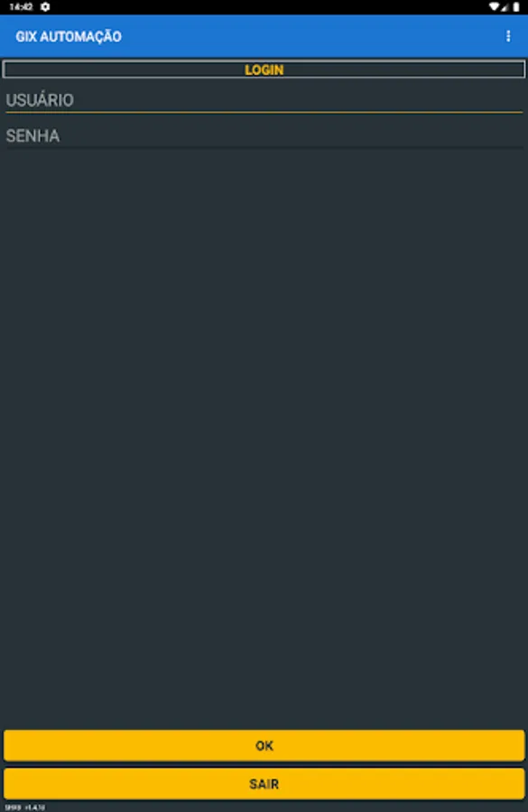Viewport: 528px width, 812px height.
Task: Tap the settings gear in status bar
Action: pyautogui.click(x=46, y=6)
